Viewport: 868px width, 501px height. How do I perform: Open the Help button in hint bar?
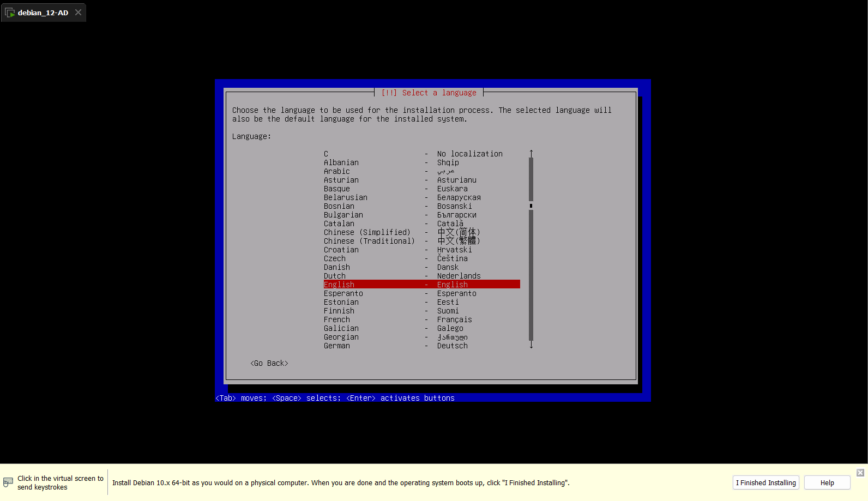[827, 482]
